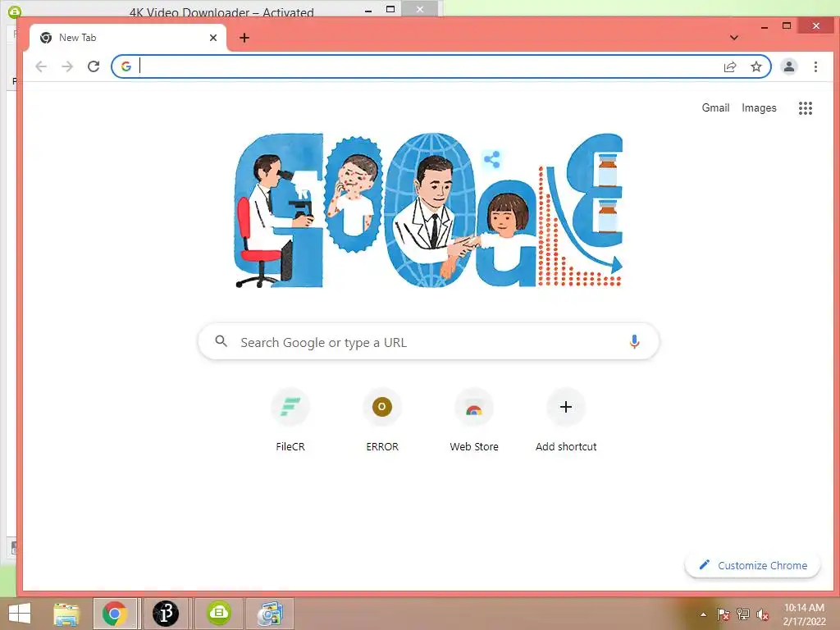
Task: Click Chrome icon in the taskbar
Action: tap(115, 614)
